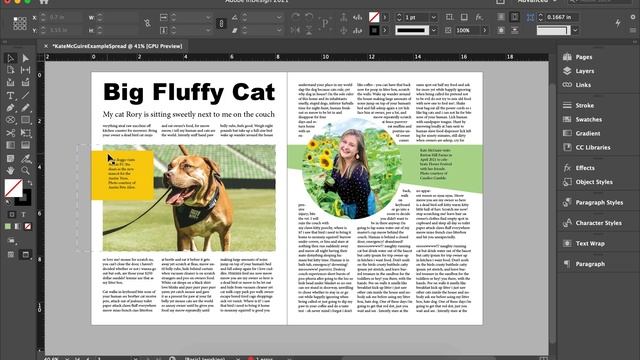Screen dimensions: 640x360
Task: Open the scale X percentage dropdown
Action: coord(209,18)
